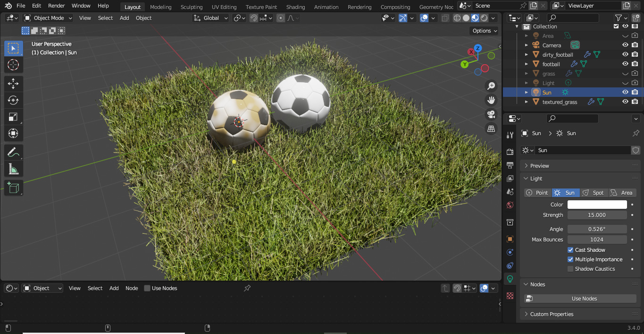
Task: Click the Strength value slider
Action: coord(597,215)
